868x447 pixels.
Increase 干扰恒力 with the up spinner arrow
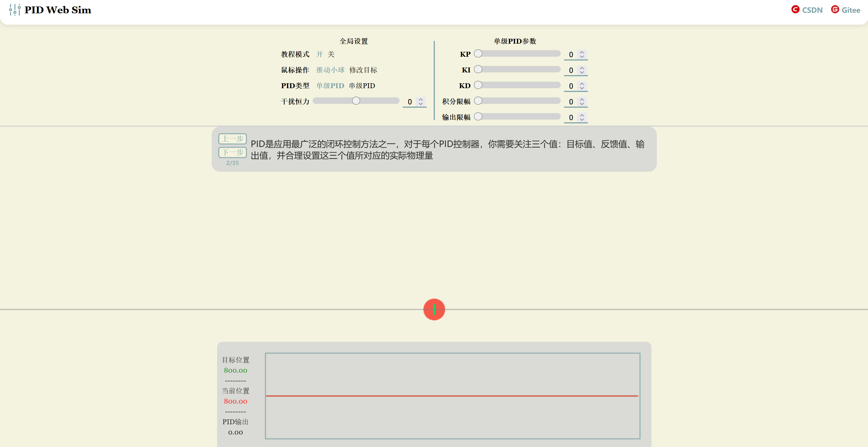420,99
